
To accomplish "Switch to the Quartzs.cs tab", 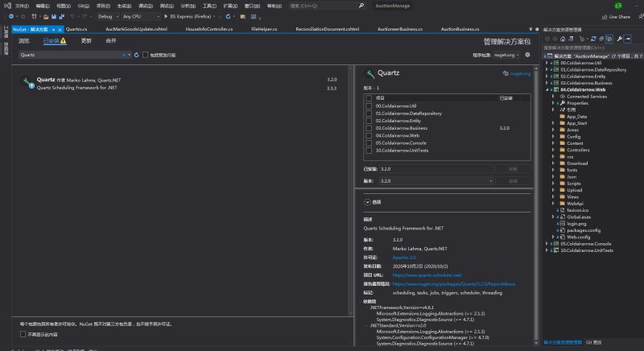I will [x=76, y=29].
